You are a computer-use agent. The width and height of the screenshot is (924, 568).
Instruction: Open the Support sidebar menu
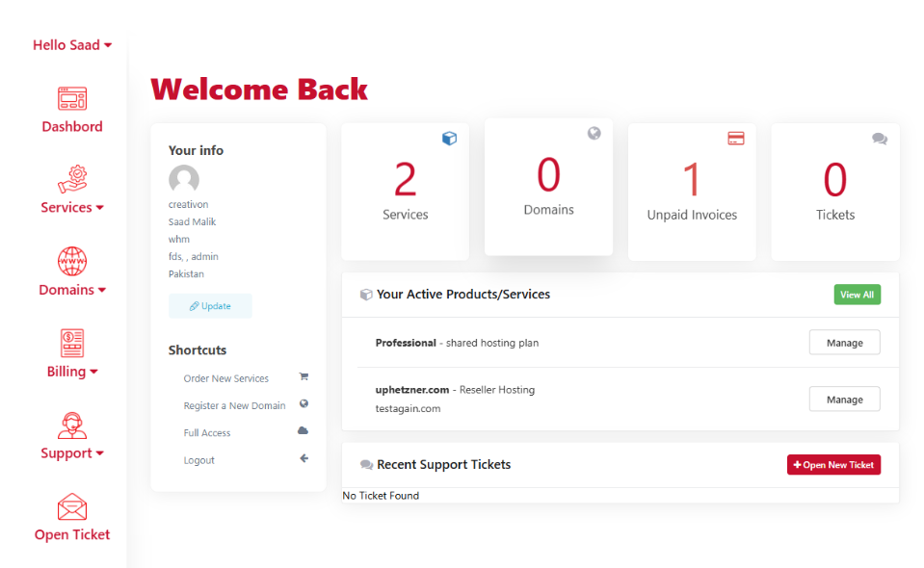point(71,452)
